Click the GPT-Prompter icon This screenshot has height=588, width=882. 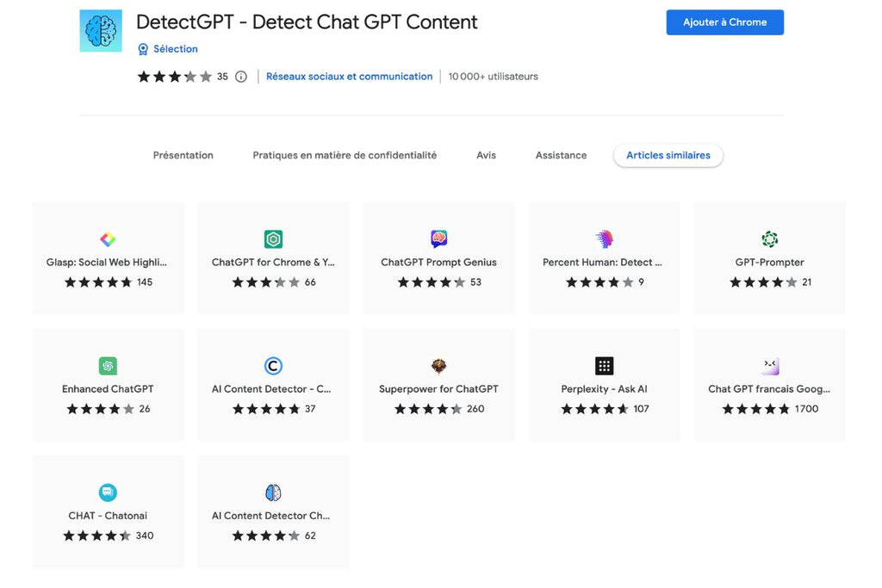tap(769, 239)
